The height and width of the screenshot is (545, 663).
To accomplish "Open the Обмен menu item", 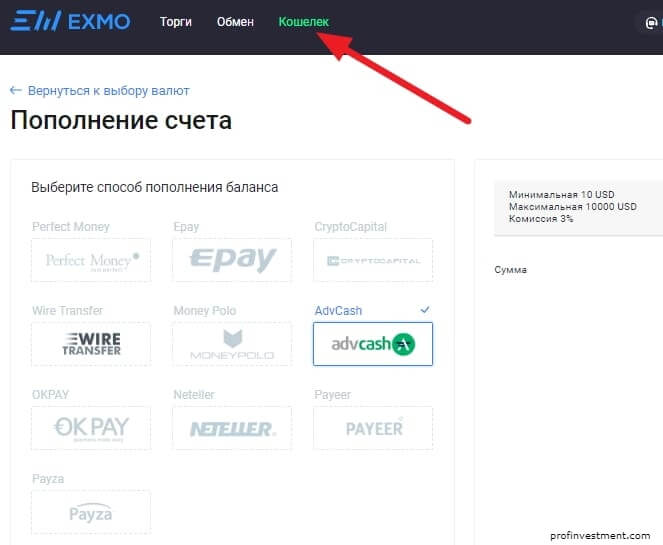I will [x=235, y=22].
